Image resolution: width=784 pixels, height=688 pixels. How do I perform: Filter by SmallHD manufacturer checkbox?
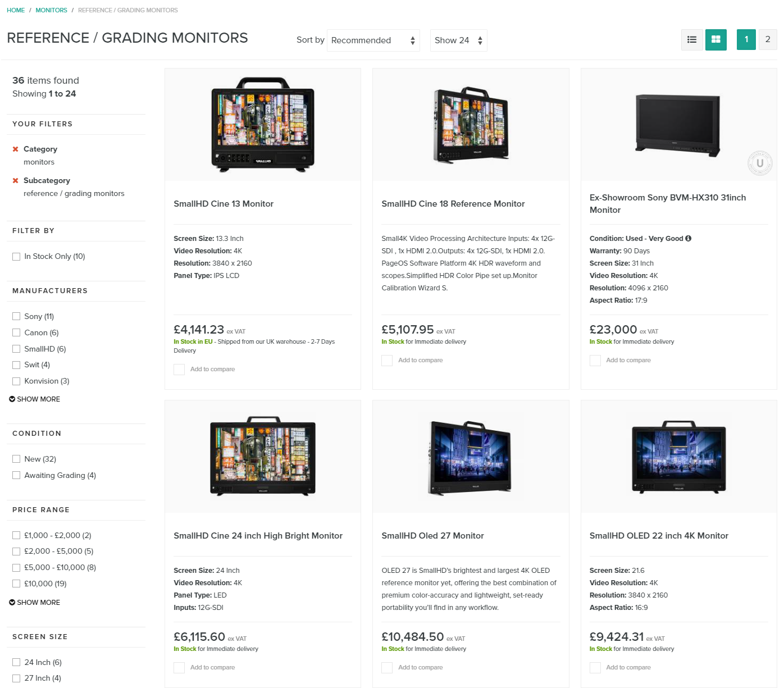click(16, 349)
